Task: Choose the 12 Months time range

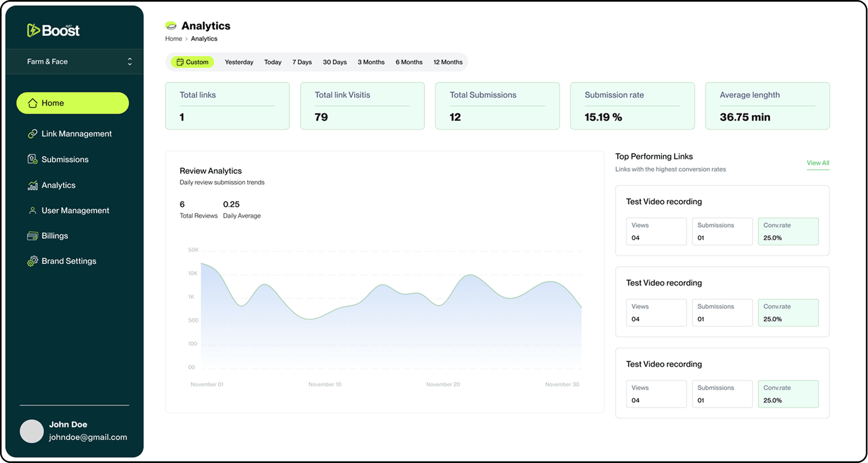Action: [448, 62]
